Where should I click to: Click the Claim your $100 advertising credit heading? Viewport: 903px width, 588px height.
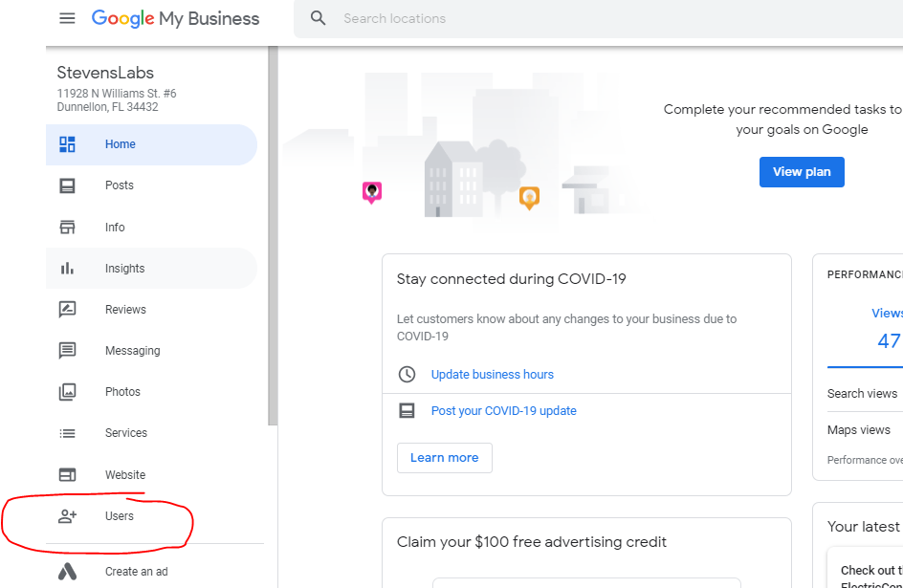pyautogui.click(x=532, y=542)
